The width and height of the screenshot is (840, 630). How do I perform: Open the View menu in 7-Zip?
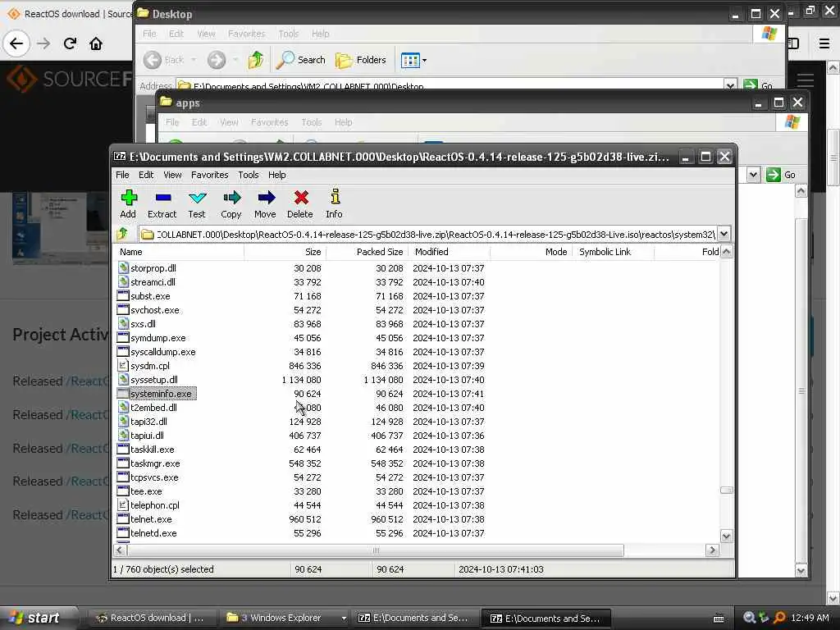click(172, 175)
